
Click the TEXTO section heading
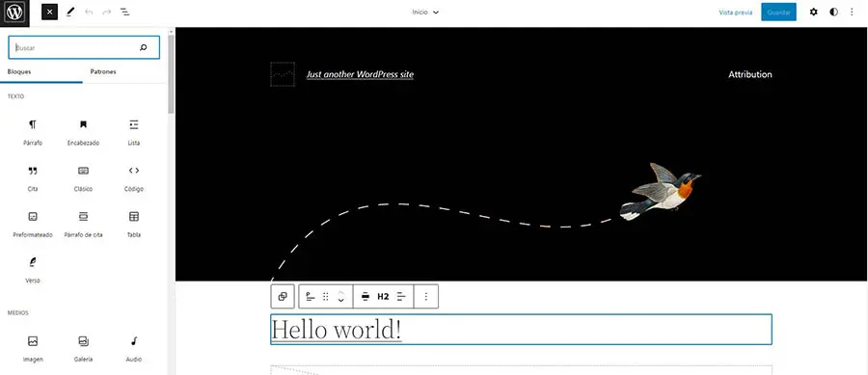pos(15,96)
